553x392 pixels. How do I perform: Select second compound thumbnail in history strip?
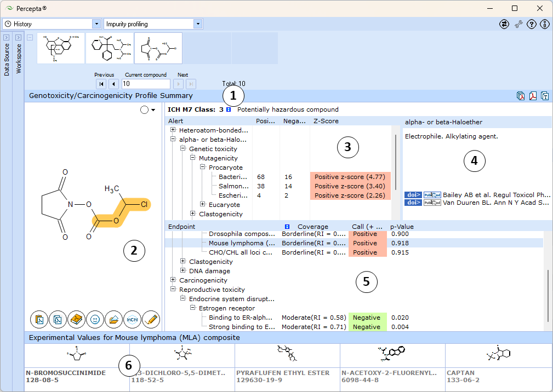110,48
